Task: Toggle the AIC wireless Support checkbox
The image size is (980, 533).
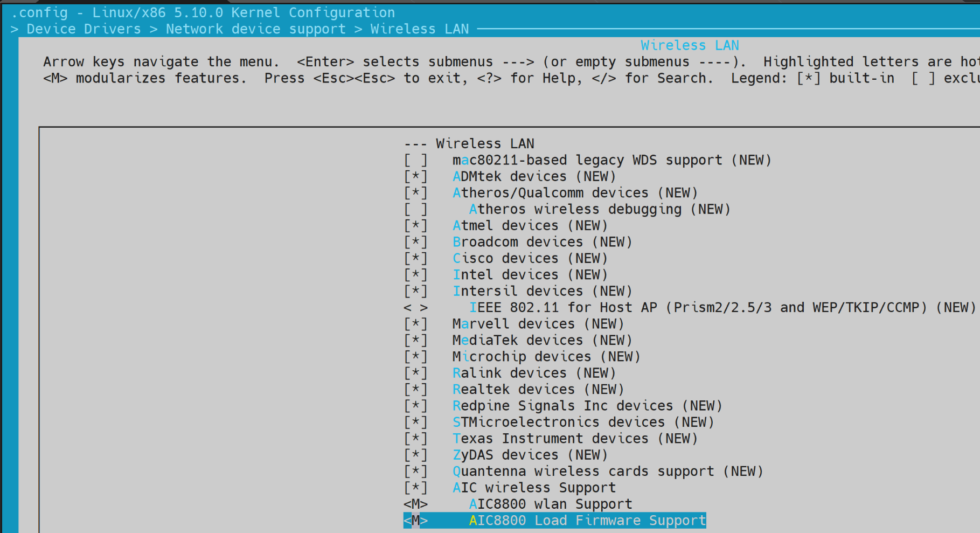Action: click(x=415, y=488)
